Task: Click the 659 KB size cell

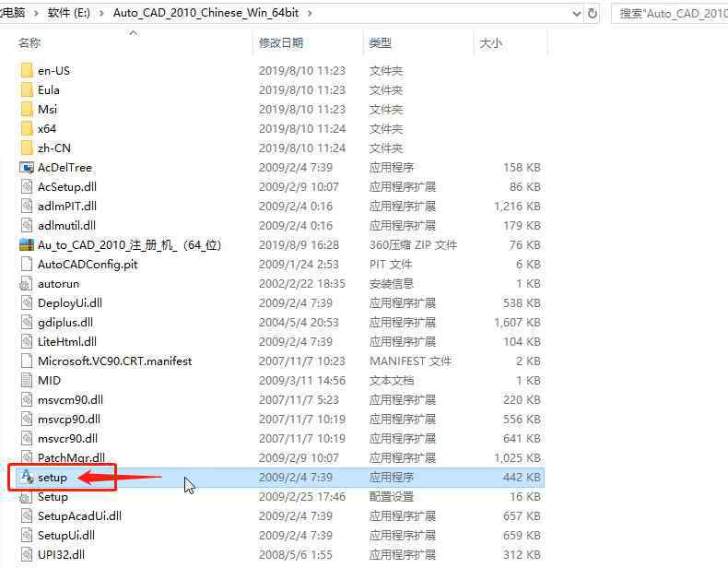Action: [522, 536]
